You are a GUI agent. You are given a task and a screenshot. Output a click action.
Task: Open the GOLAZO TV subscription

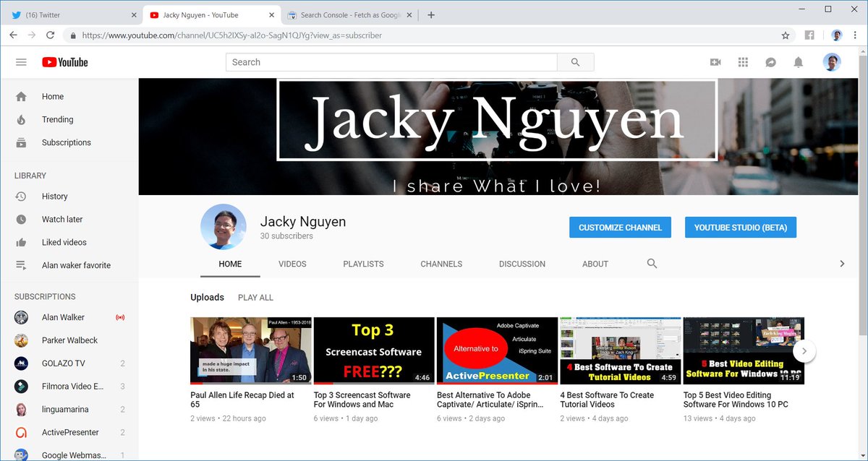tap(69, 363)
